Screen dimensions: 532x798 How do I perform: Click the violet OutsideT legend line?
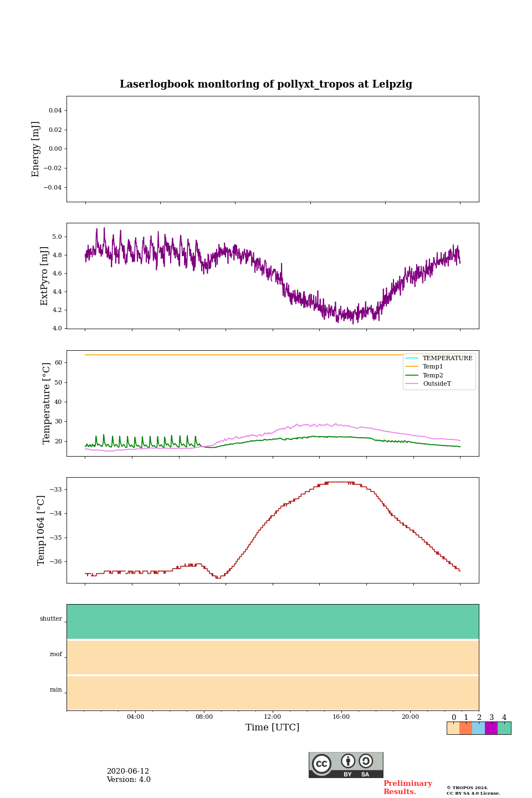[x=412, y=383]
